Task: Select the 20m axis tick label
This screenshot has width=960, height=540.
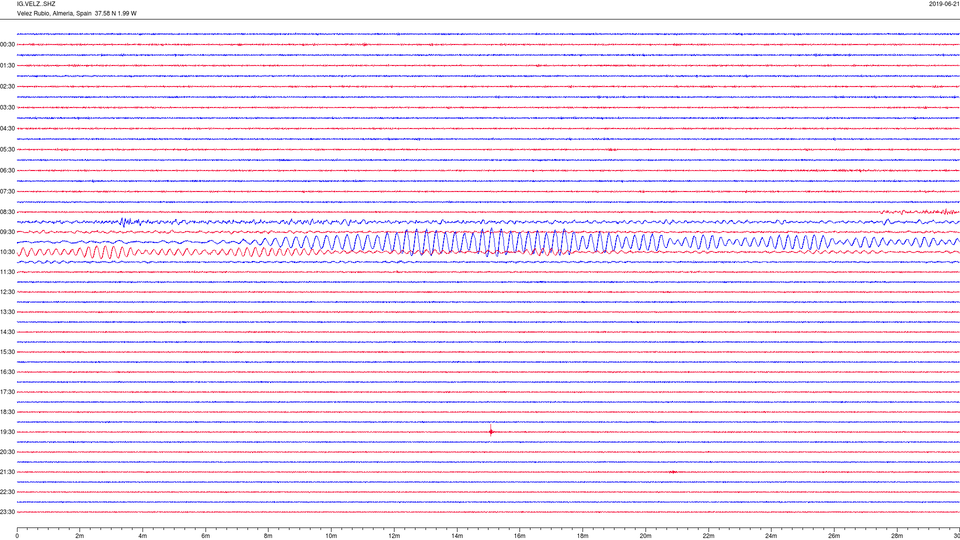Action: (x=645, y=536)
